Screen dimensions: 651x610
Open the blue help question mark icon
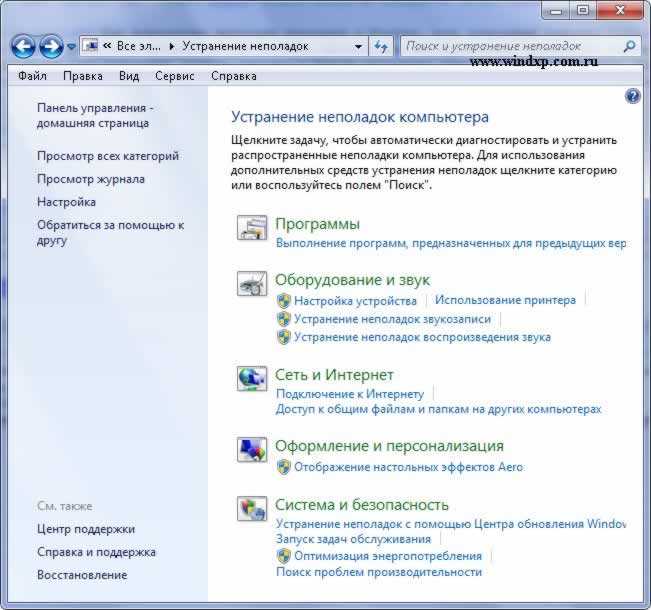point(632,96)
